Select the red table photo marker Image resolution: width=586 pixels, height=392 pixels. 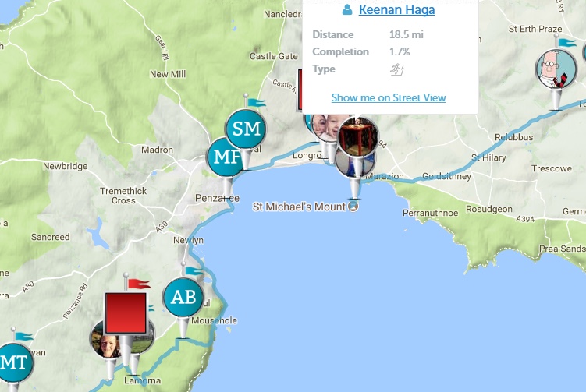[x=357, y=136]
